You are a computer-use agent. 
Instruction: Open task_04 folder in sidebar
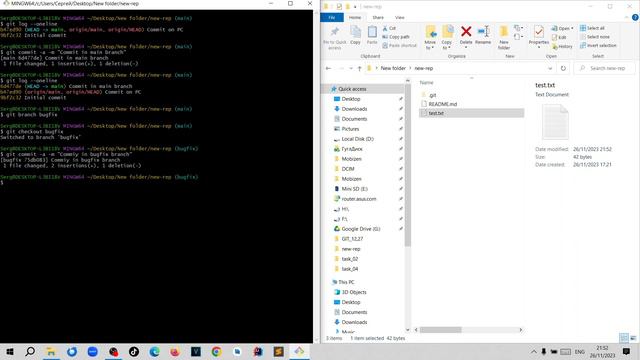(x=349, y=269)
